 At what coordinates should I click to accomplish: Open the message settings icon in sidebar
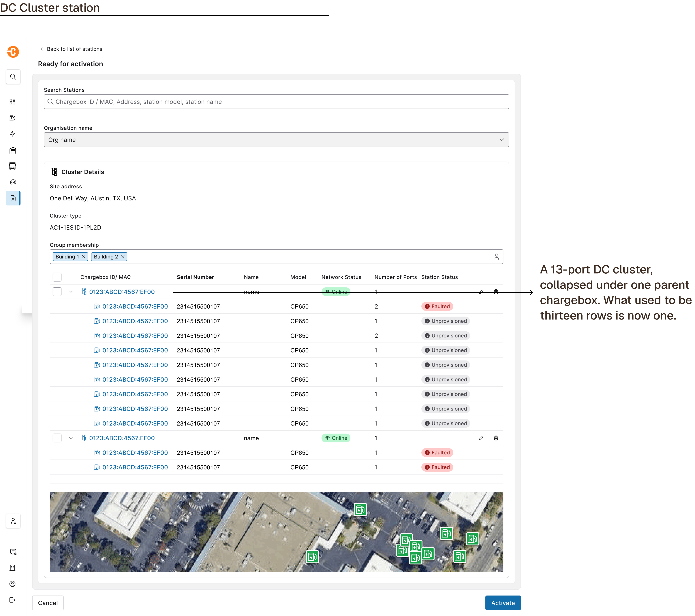13,552
